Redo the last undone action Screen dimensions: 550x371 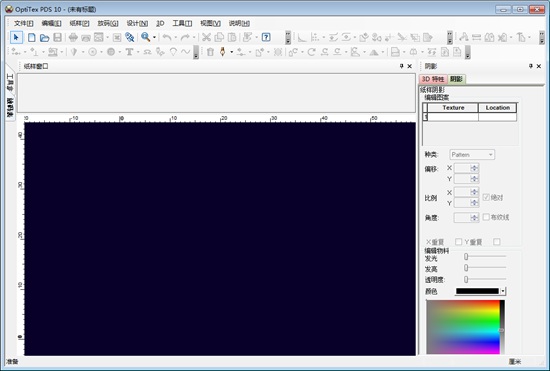185,37
